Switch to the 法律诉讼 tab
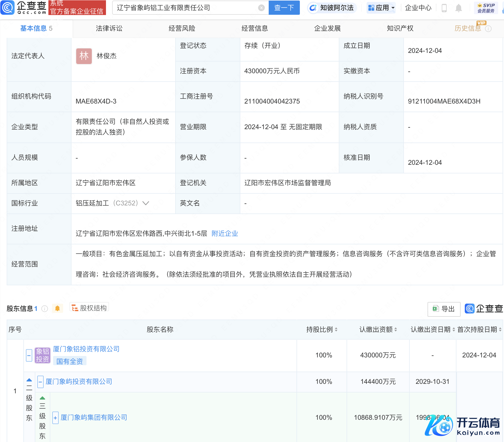The height and width of the screenshot is (442, 504). 109,28
